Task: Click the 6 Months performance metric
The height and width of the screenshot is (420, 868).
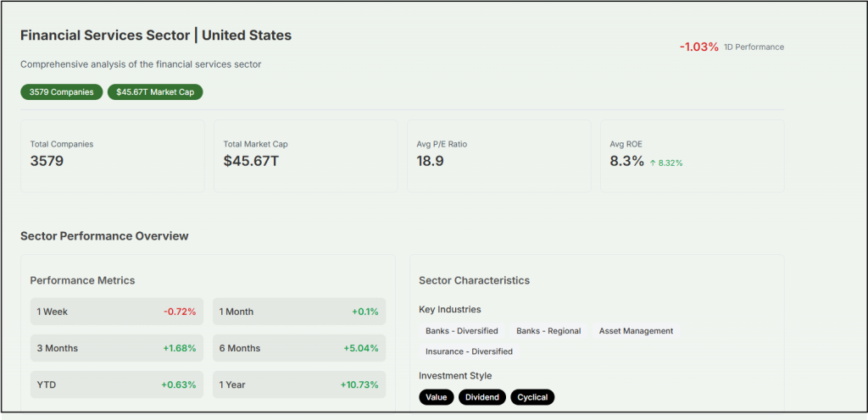Action: tap(298, 348)
